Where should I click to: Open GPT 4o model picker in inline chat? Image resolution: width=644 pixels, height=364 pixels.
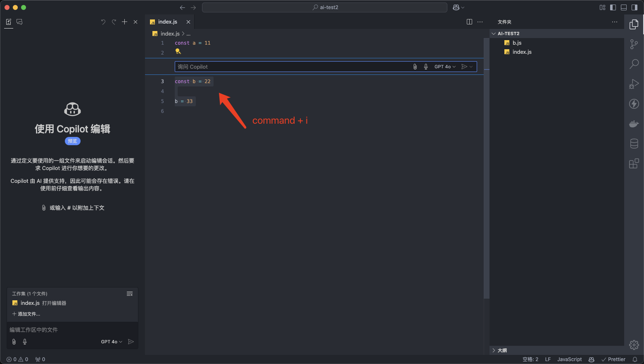click(445, 67)
